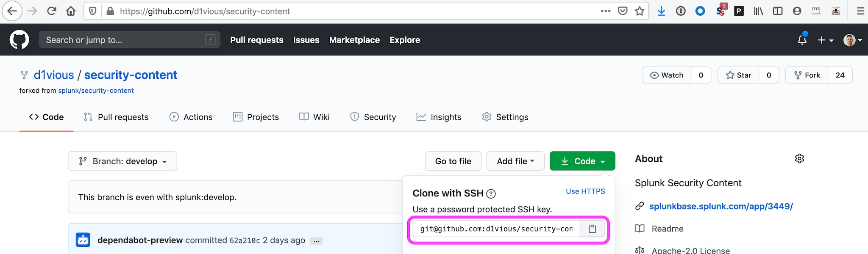The height and width of the screenshot is (254, 868).
Task: Toggle the green Code dropdown
Action: click(582, 161)
